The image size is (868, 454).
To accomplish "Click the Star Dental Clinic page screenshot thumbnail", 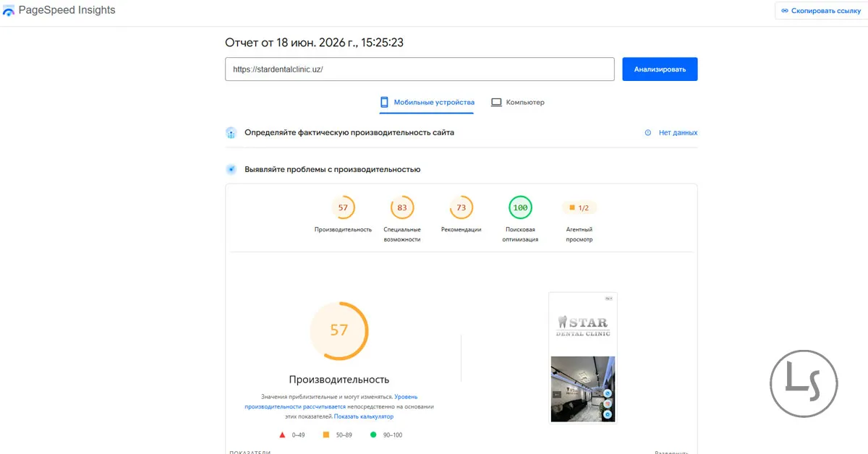I will [x=583, y=358].
